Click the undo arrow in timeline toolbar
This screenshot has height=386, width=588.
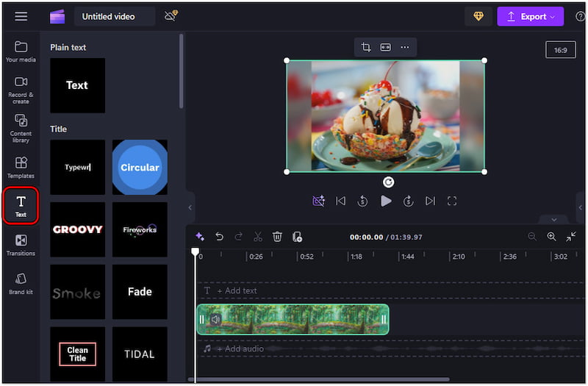[219, 237]
